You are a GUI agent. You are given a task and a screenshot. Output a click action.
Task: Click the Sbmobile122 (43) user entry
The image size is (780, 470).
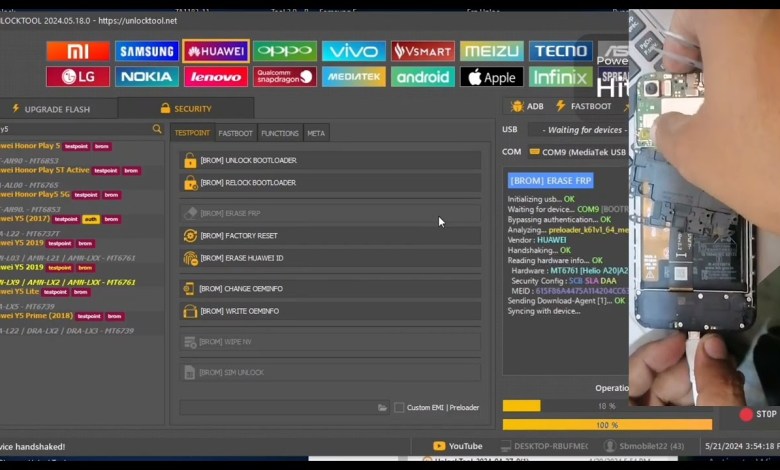(x=645, y=446)
